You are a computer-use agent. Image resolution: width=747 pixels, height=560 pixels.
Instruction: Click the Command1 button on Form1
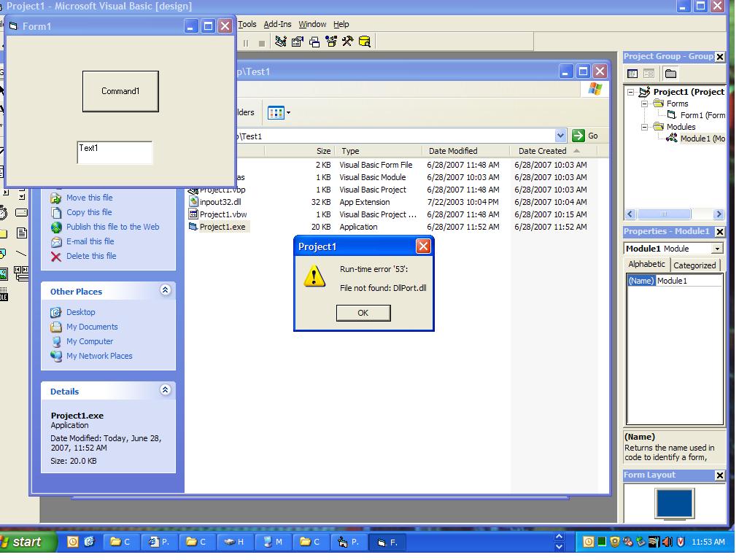pyautogui.click(x=120, y=91)
